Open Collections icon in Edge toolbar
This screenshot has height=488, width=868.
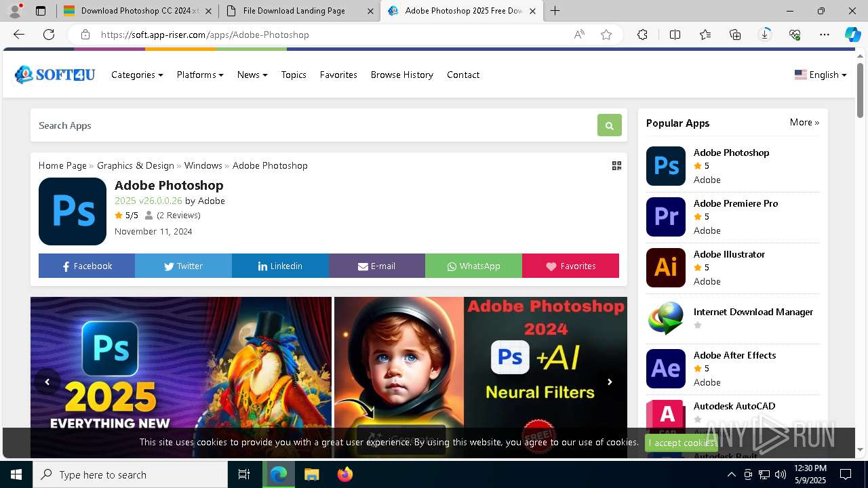(x=735, y=35)
